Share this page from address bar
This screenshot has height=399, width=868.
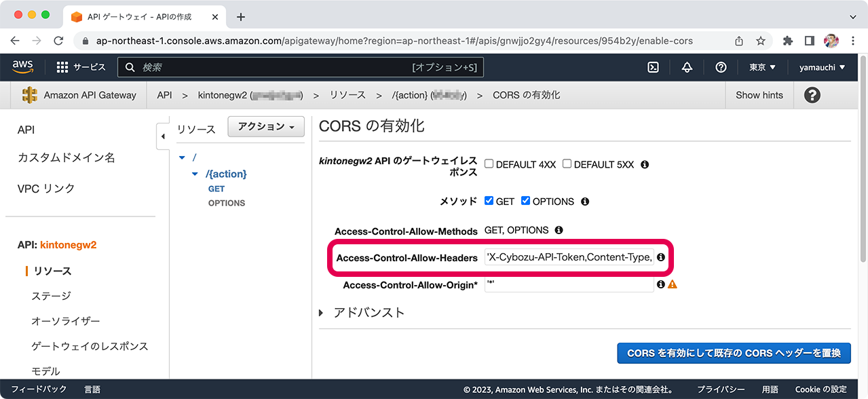point(739,41)
